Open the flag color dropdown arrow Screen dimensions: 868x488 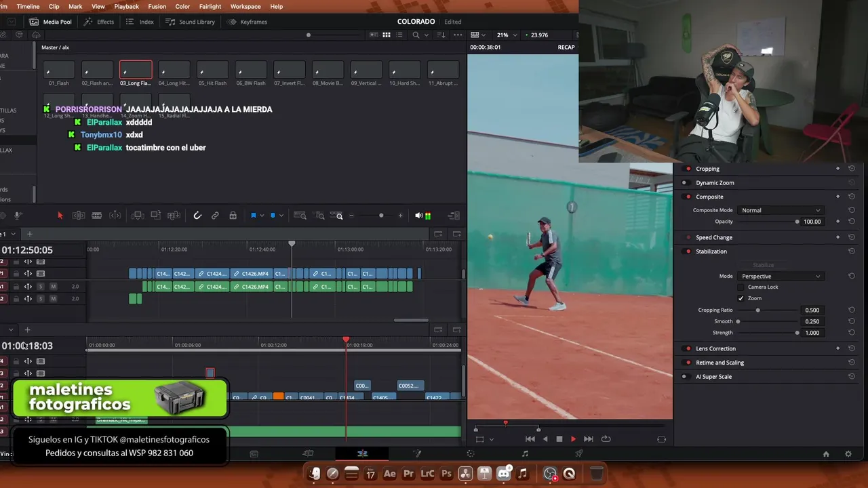(262, 216)
